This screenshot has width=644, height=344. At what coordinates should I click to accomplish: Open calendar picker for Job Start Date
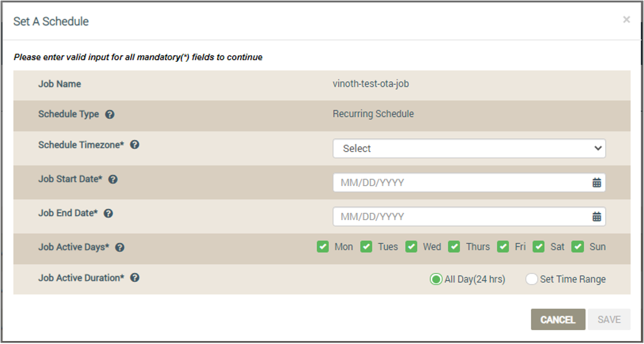[596, 183]
